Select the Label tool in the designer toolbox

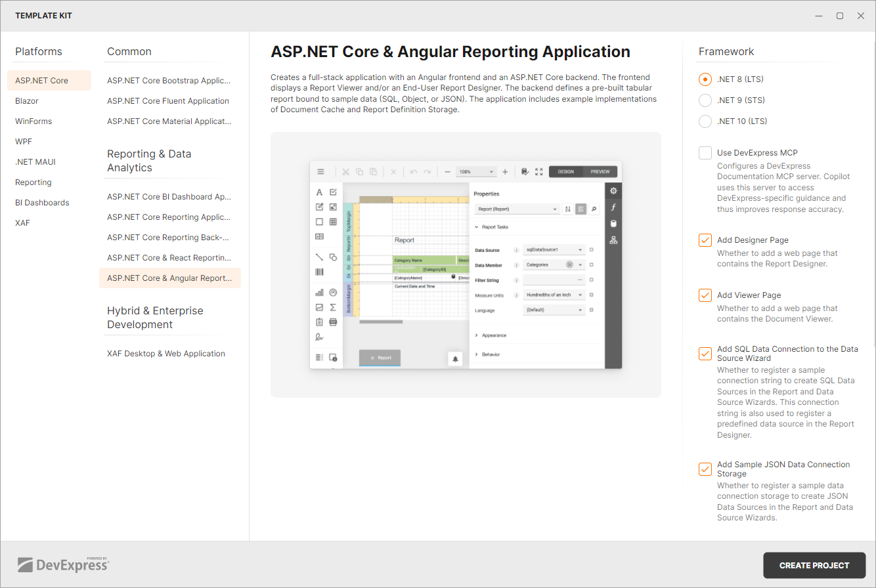[318, 193]
